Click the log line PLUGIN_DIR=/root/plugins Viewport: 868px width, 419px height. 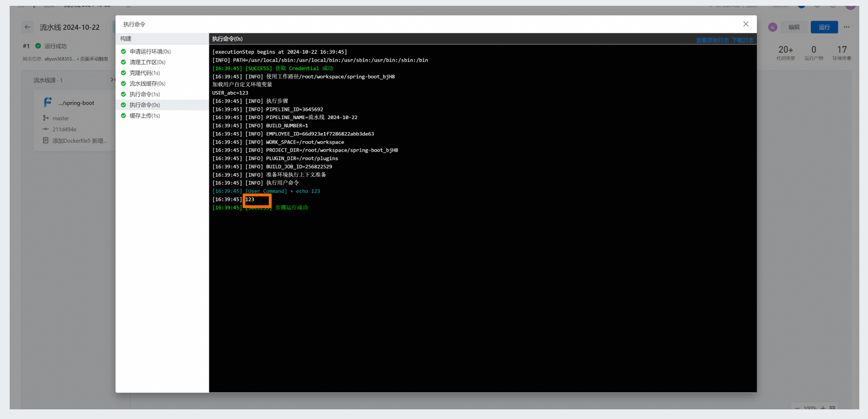[x=275, y=158]
